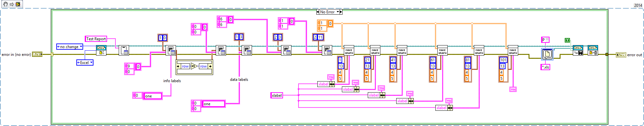Select the hand scroll tool in toolbar

coord(5,4)
